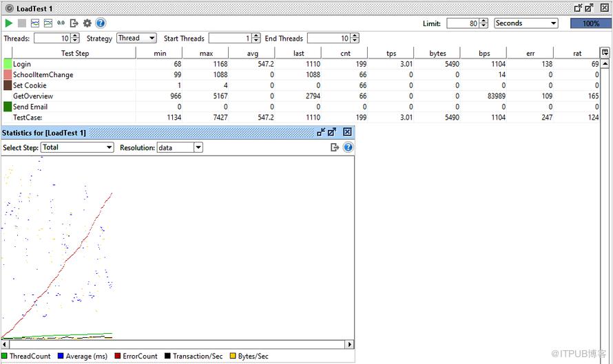Viewport: 613px width, 364px height.
Task: Reset load test statistics with the 0.0 icon
Action: (x=61, y=23)
